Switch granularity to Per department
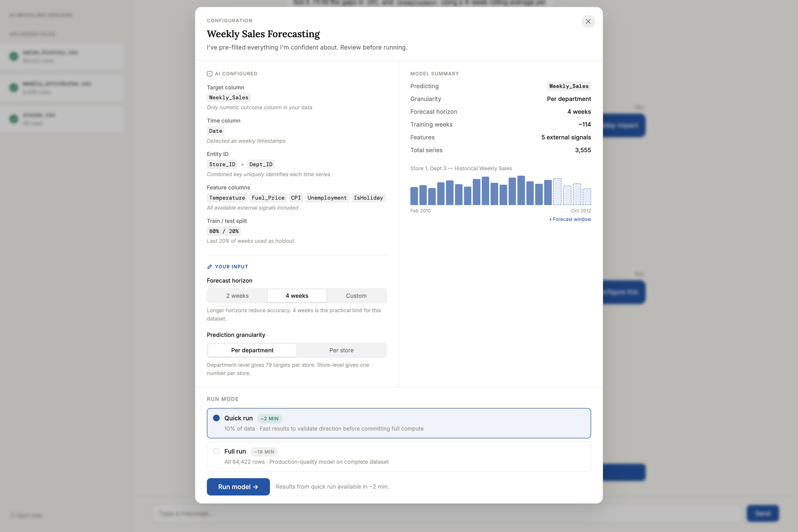Screen dimensions: 798x532 click(252, 350)
